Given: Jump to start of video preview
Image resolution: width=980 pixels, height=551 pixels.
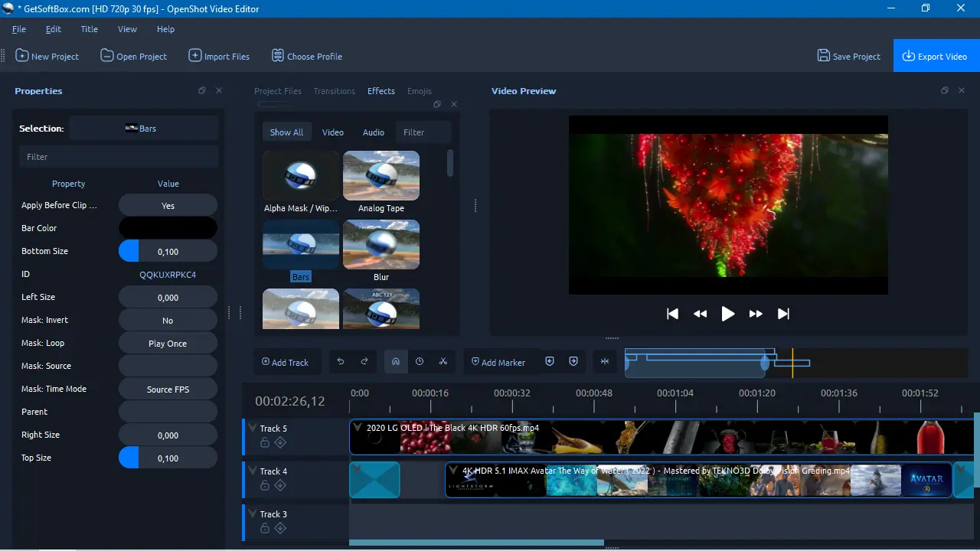Looking at the screenshot, I should click(x=672, y=314).
